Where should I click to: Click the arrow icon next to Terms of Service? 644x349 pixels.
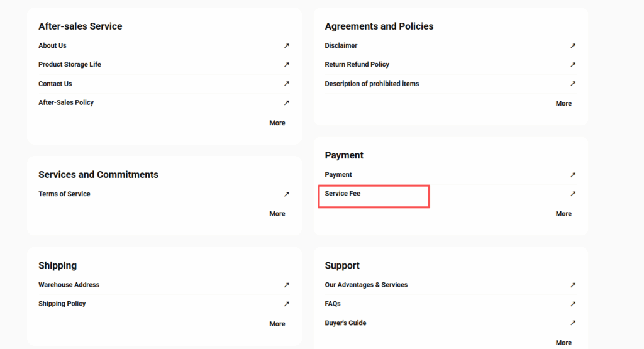286,194
